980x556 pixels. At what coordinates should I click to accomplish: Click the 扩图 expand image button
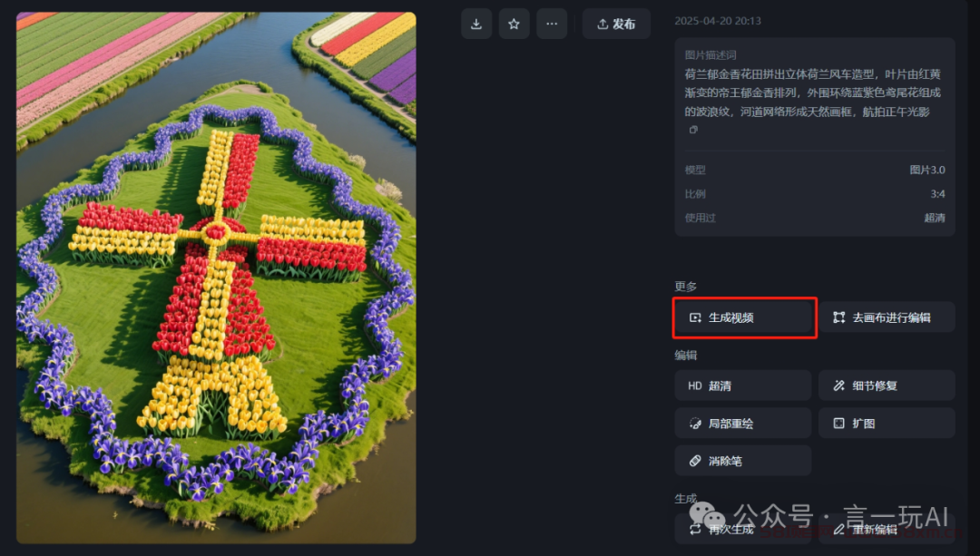point(887,423)
